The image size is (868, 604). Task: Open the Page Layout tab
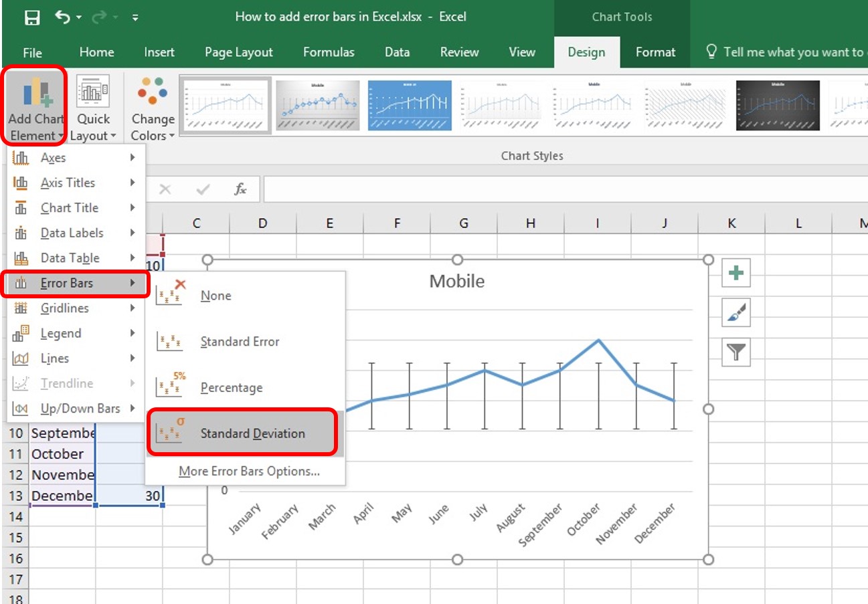(x=239, y=52)
